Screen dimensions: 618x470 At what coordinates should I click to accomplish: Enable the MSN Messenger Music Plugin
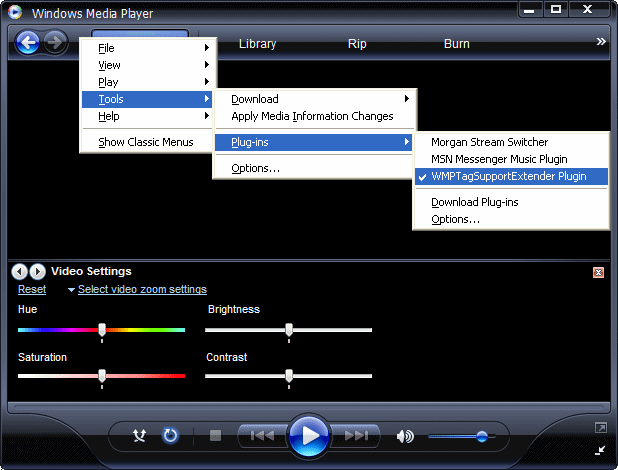(x=511, y=159)
